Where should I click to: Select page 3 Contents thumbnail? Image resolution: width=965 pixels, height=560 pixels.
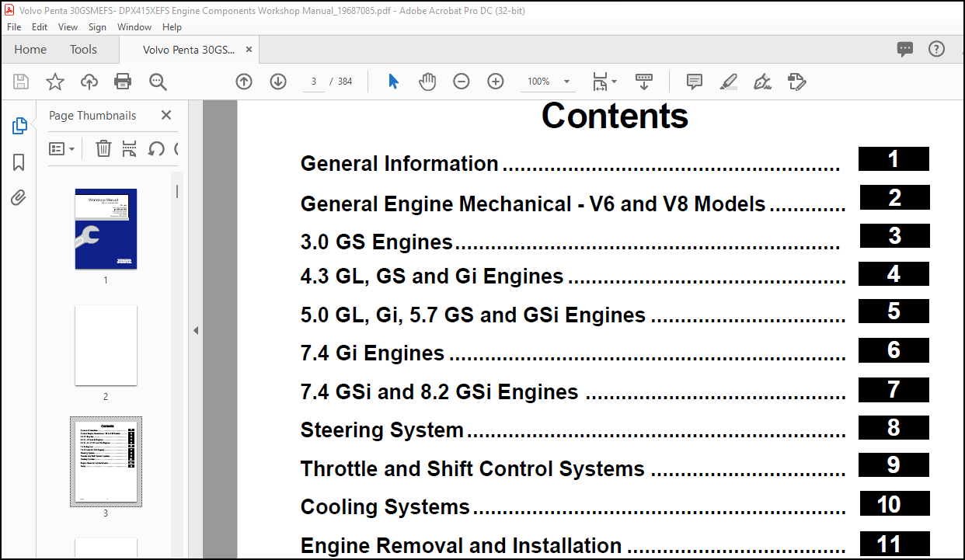[x=106, y=461]
